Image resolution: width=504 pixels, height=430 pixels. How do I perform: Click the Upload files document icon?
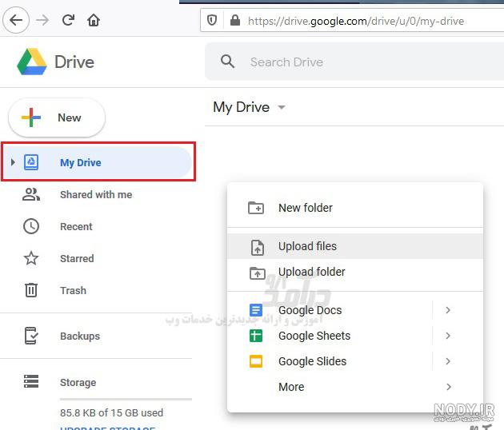257,247
